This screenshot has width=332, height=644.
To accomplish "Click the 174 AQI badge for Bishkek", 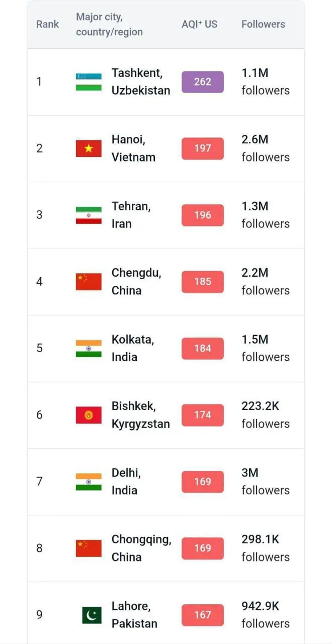I will (x=202, y=415).
